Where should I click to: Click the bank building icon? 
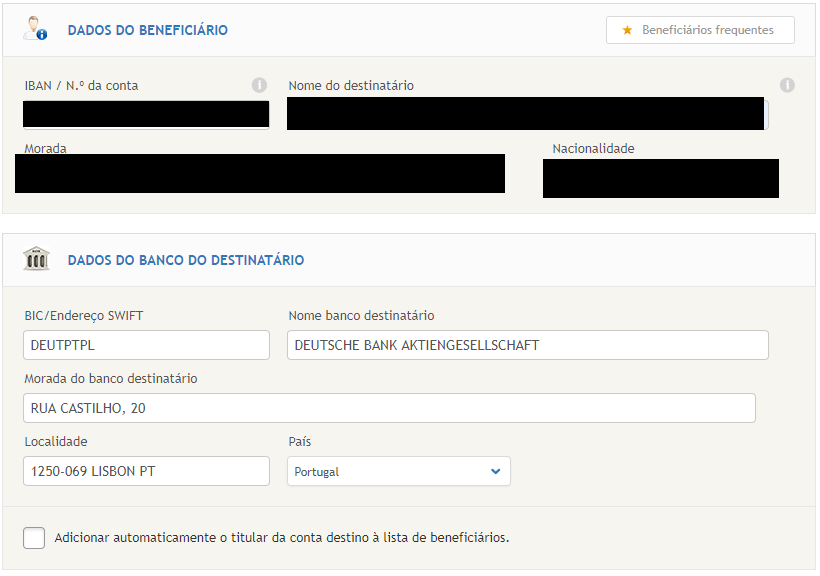pyautogui.click(x=37, y=258)
